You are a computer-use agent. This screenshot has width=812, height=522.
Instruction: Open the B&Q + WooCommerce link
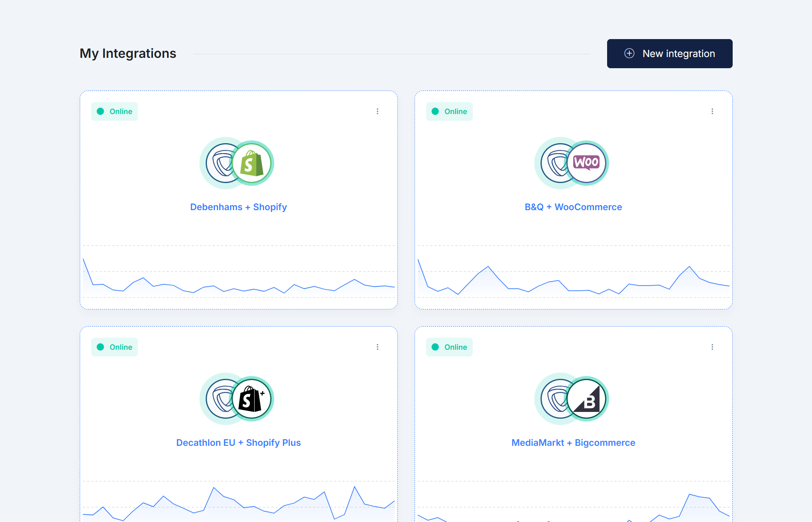coord(573,207)
